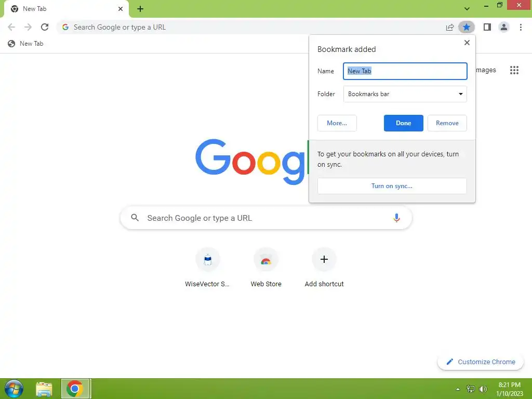Close the Bookmark added popup
This screenshot has width=532, height=399.
tap(467, 43)
